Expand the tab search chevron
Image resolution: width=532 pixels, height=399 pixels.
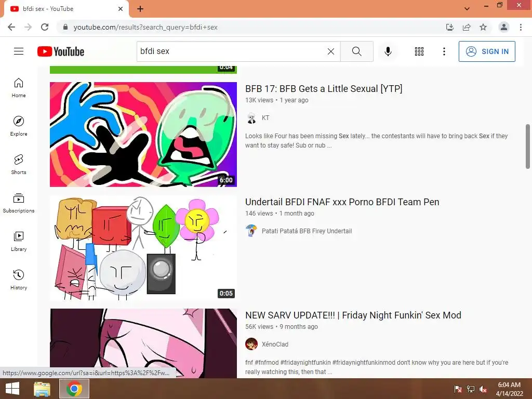(467, 8)
